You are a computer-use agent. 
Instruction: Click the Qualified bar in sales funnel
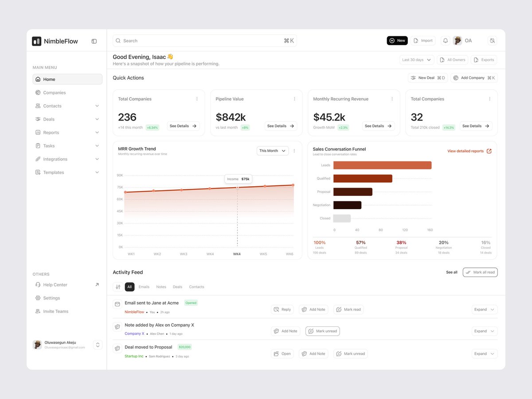363,179
